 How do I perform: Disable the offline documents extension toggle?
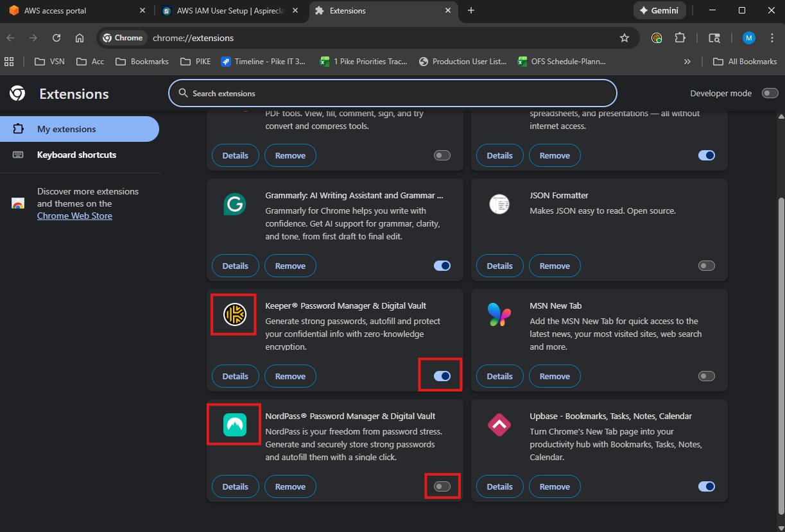(707, 155)
